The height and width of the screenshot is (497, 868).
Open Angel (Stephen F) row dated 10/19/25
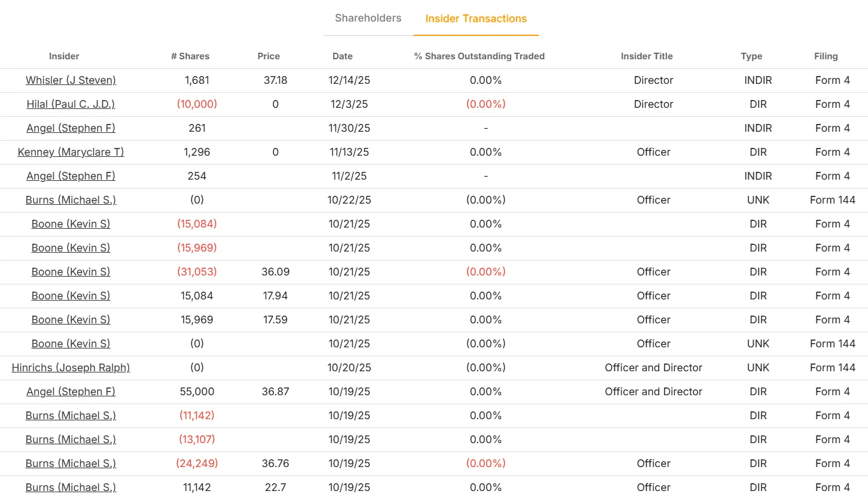tap(71, 392)
